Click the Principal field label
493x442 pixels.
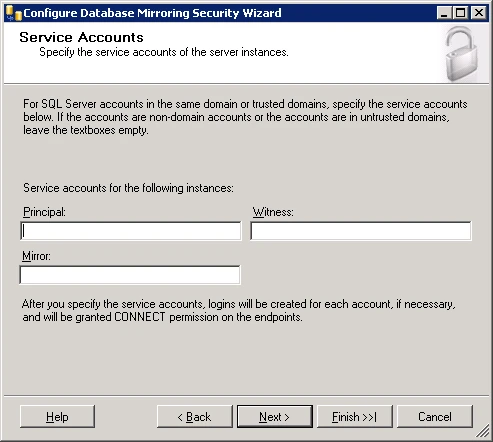44,212
